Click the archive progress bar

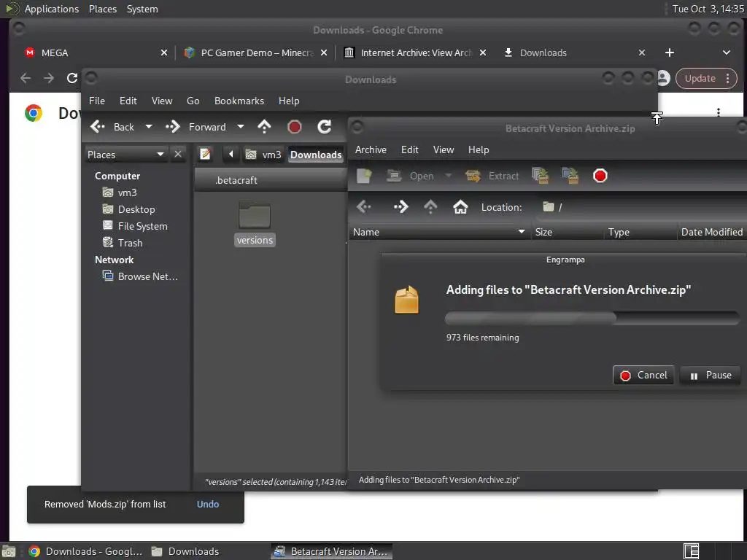pyautogui.click(x=592, y=318)
